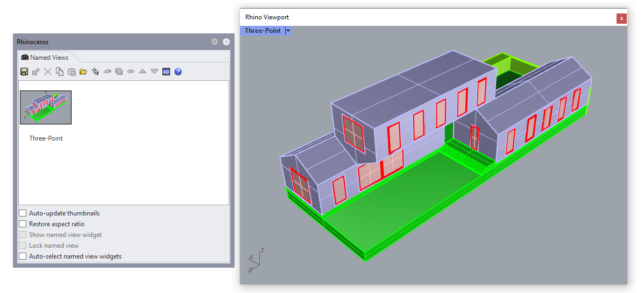The width and height of the screenshot is (644, 293).
Task: Open help with the blue question mark icon
Action: coord(178,72)
